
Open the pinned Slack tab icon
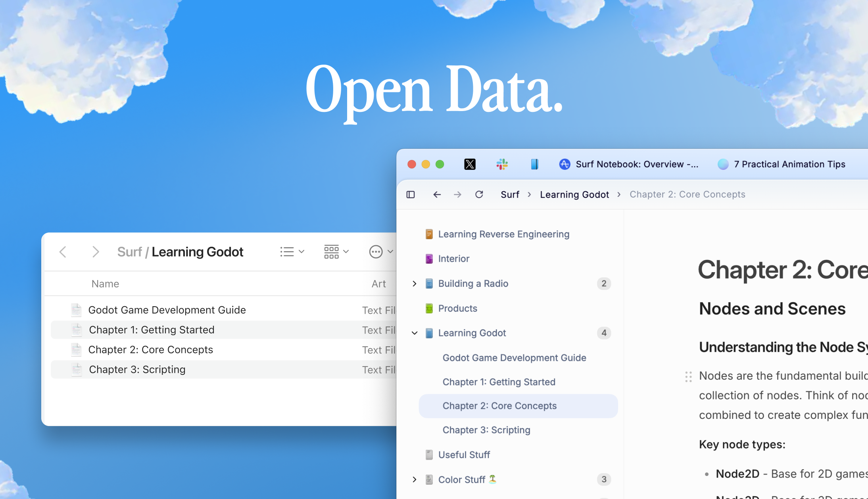pos(502,164)
